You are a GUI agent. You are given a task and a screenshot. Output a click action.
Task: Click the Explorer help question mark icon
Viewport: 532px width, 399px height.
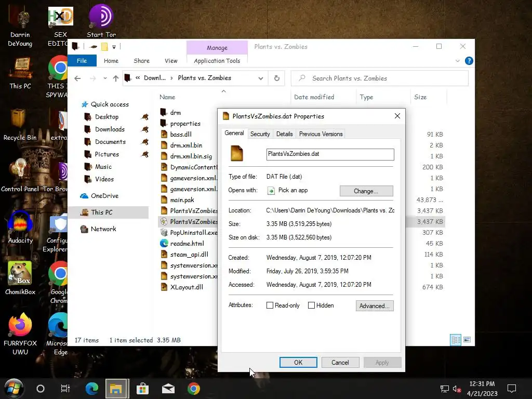(x=469, y=61)
